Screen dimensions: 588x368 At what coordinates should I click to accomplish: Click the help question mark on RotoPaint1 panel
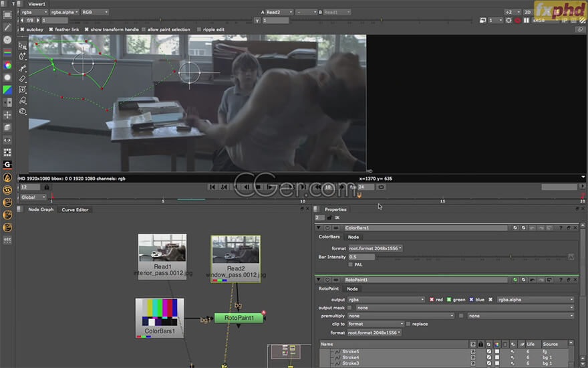pos(561,280)
